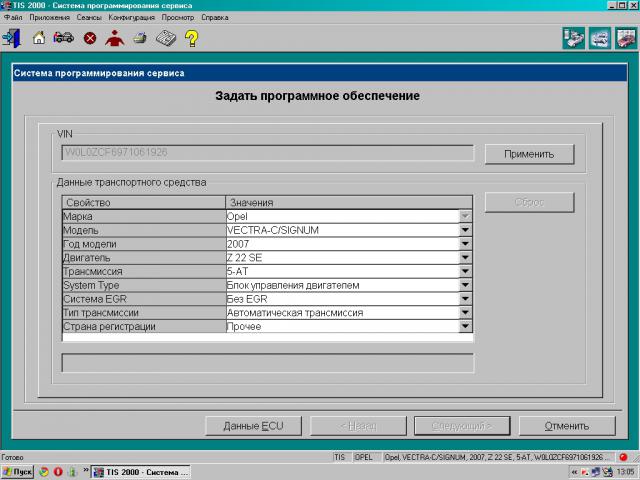The width and height of the screenshot is (640, 480).
Task: Click the Свойство column header
Action: pyautogui.click(x=144, y=202)
